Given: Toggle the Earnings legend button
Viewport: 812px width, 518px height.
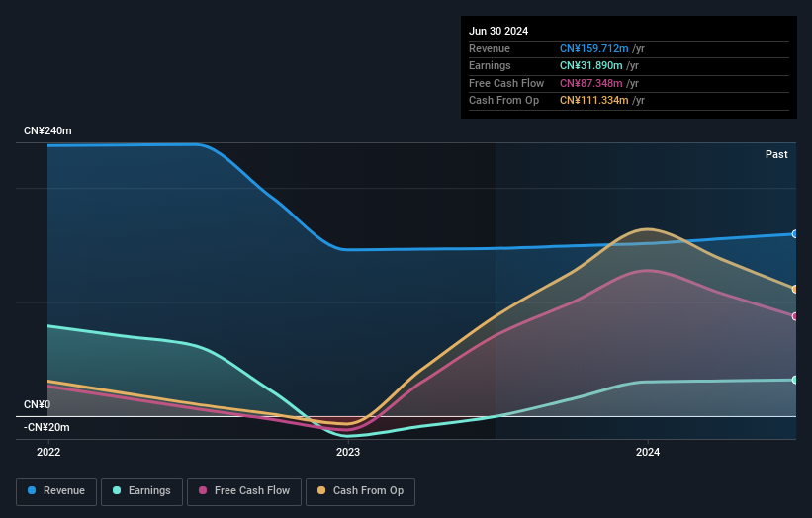Looking at the screenshot, I should 141,491.
